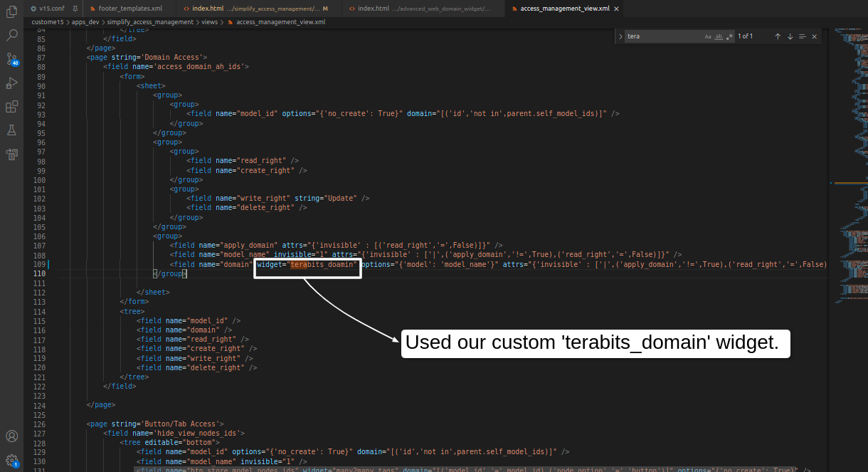Image resolution: width=868 pixels, height=472 pixels.
Task: Open the Manage gear icon
Action: (x=11, y=460)
